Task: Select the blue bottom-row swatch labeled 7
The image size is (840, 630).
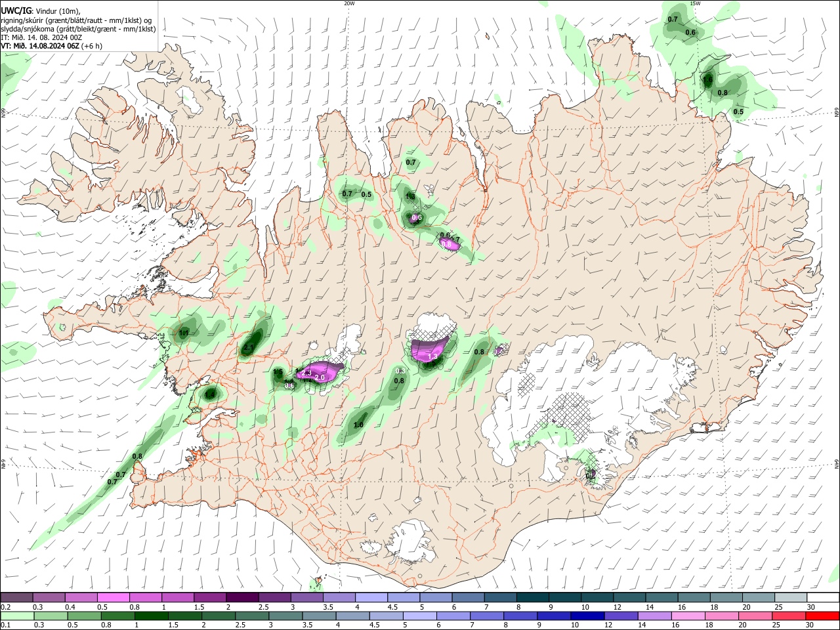Action: pyautogui.click(x=486, y=616)
